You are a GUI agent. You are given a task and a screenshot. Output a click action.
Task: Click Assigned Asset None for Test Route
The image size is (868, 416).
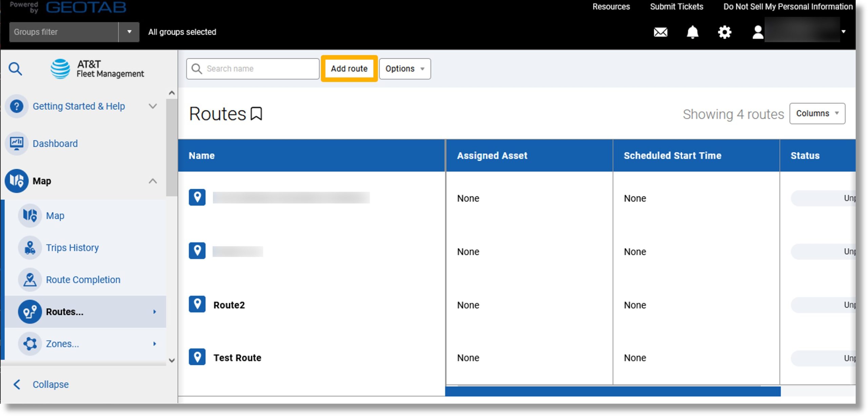[x=468, y=358]
